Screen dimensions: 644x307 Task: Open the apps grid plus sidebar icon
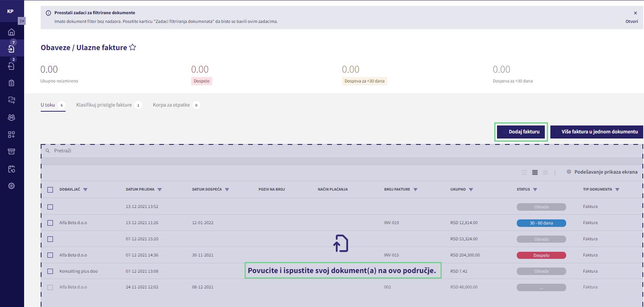(11, 135)
